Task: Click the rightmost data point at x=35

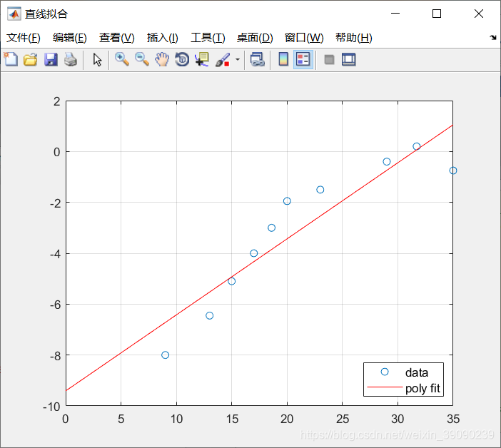Action: (453, 170)
